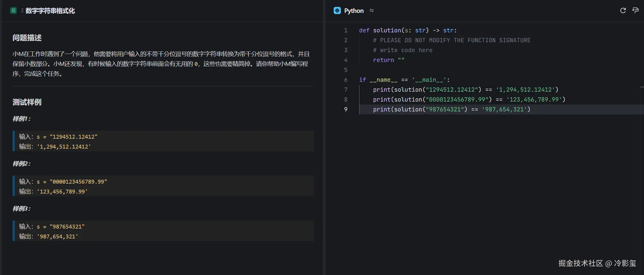Click the 测试样例 section heading
The image size is (644, 275).
click(27, 102)
